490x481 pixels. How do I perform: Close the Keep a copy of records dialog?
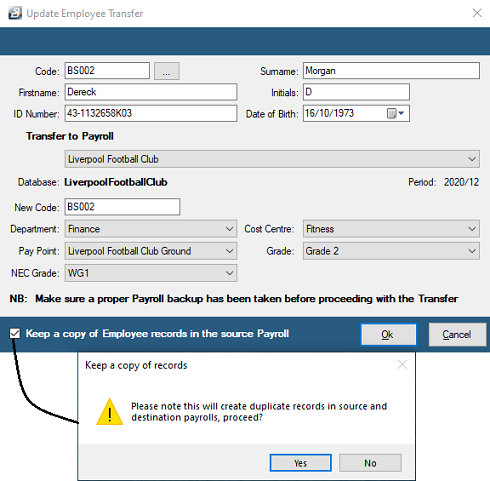click(402, 365)
